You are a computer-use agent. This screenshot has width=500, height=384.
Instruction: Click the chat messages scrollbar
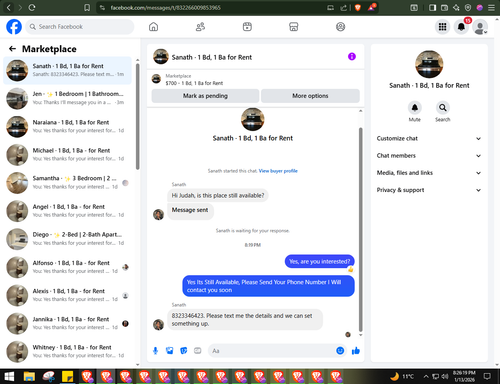[360, 230]
